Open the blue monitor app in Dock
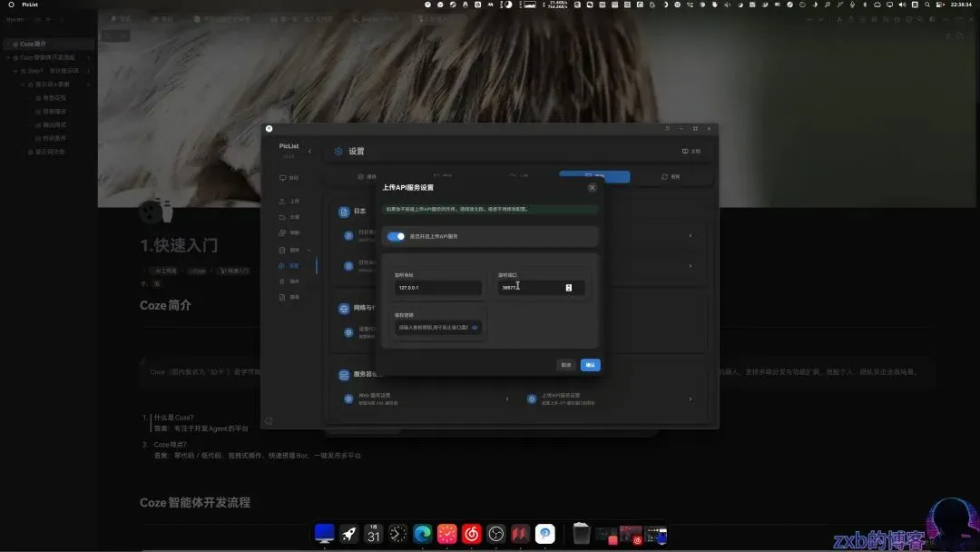This screenshot has width=980, height=552. (324, 534)
